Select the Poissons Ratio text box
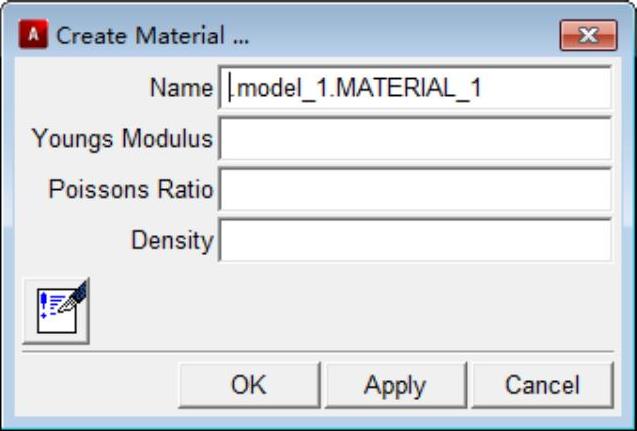Image resolution: width=637 pixels, height=431 pixels. [x=414, y=190]
